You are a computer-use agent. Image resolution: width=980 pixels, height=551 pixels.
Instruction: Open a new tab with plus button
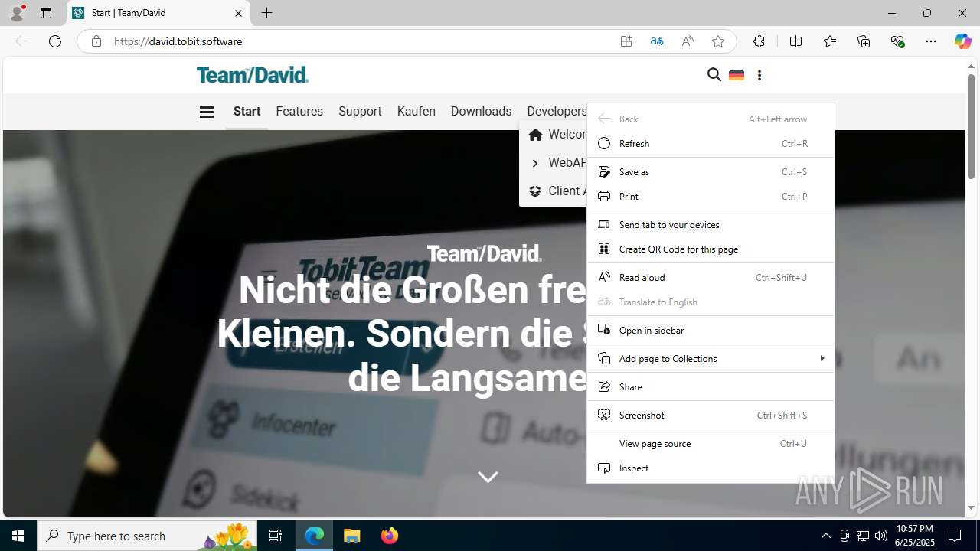(x=267, y=13)
